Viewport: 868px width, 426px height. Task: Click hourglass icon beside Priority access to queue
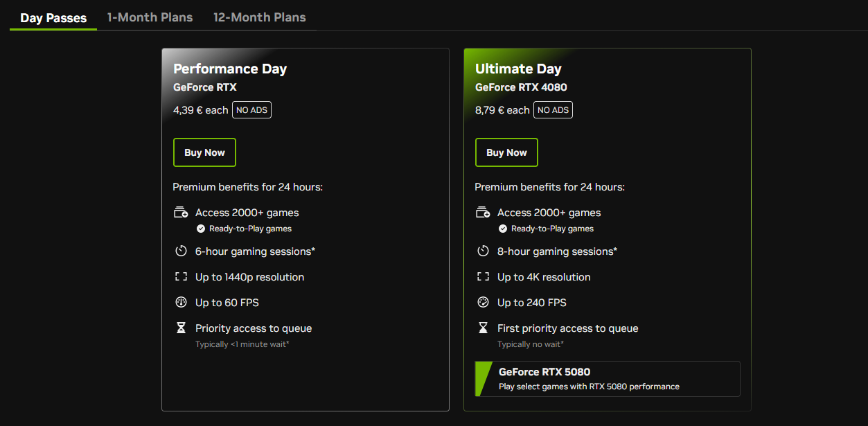point(181,328)
